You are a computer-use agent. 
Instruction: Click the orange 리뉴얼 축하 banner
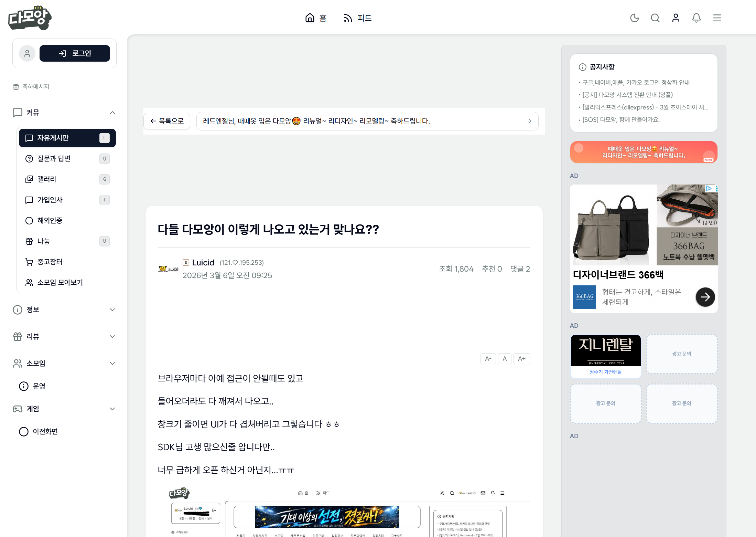[644, 152]
